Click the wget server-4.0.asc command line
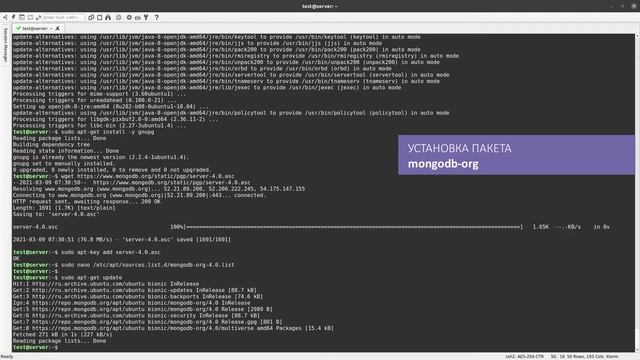This screenshot has width=640, height=360. point(124,176)
